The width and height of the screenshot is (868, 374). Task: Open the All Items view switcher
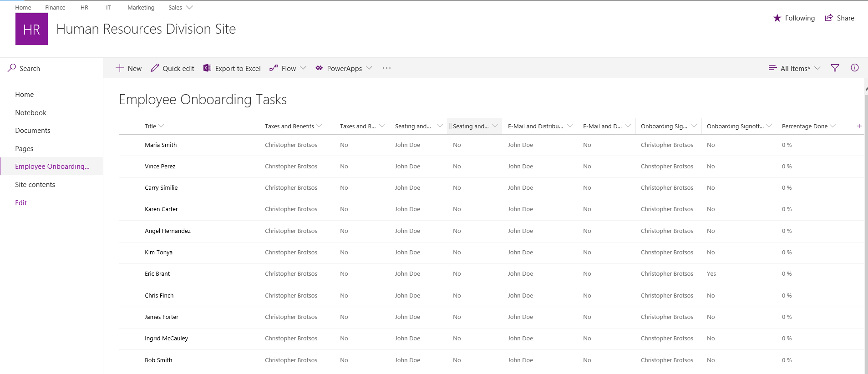795,68
